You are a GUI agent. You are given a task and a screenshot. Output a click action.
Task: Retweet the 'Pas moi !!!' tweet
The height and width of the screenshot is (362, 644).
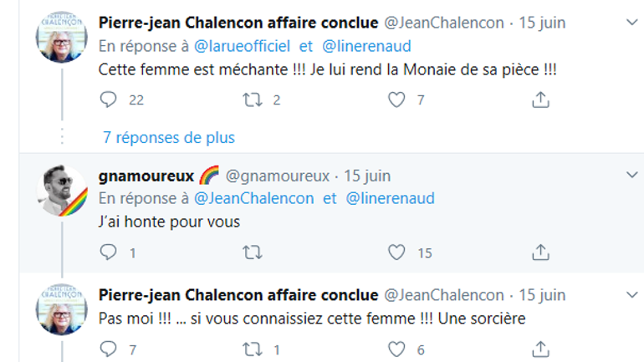249,349
